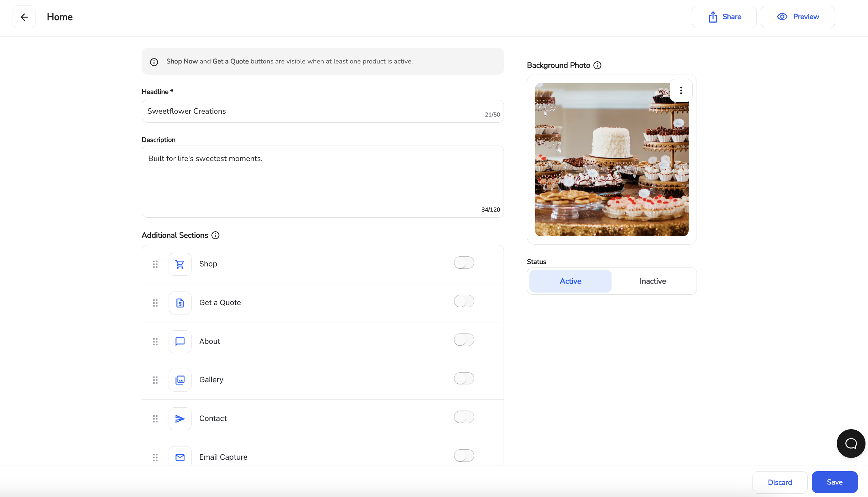Click the Get a Quote document icon

pyautogui.click(x=180, y=303)
